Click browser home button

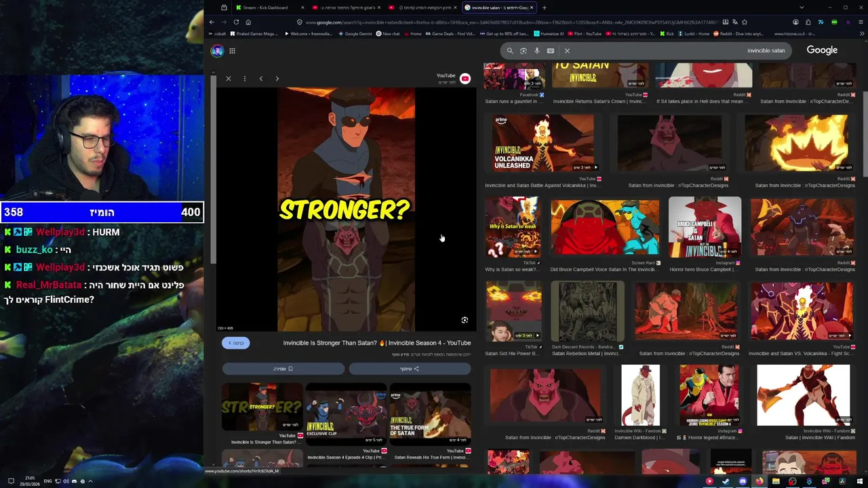248,22
